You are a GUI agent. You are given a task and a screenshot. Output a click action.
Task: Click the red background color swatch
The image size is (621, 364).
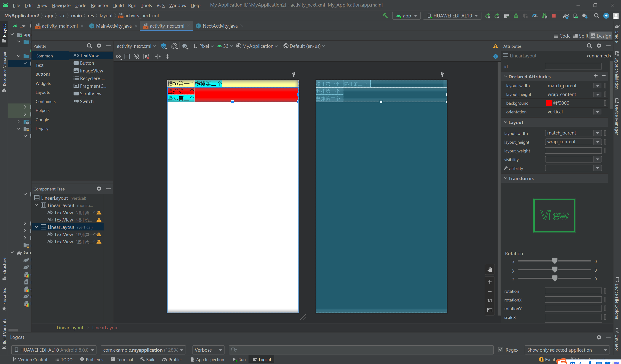click(549, 103)
